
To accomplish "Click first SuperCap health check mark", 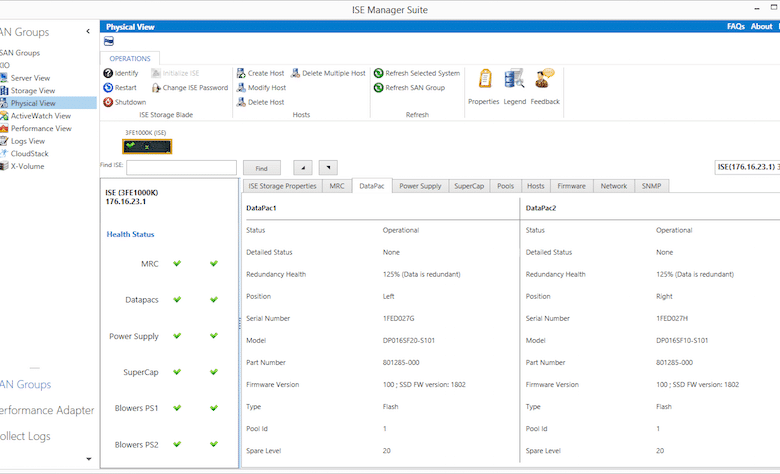I will coord(177,372).
